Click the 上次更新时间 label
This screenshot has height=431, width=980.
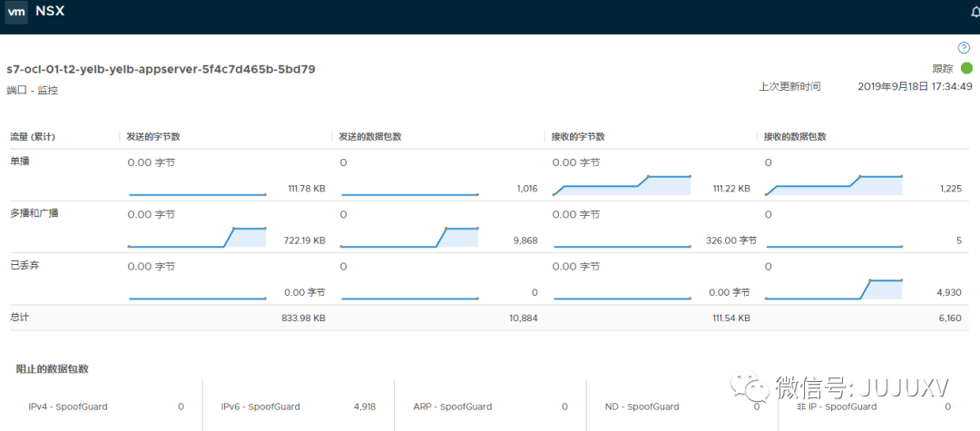pos(789,87)
